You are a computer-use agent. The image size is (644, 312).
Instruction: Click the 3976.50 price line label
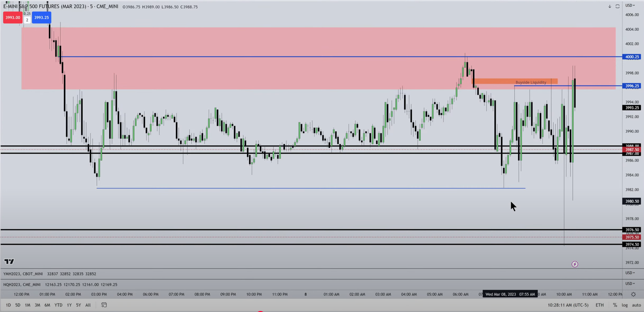pos(632,230)
